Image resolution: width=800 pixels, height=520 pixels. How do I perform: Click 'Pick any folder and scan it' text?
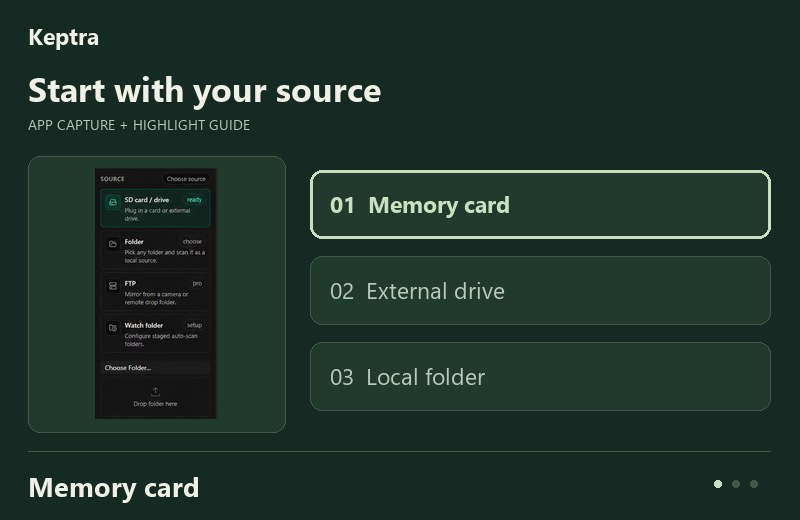pos(164,256)
